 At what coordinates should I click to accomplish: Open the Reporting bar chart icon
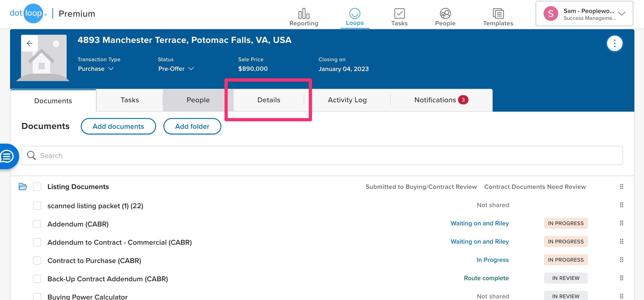coord(304,13)
